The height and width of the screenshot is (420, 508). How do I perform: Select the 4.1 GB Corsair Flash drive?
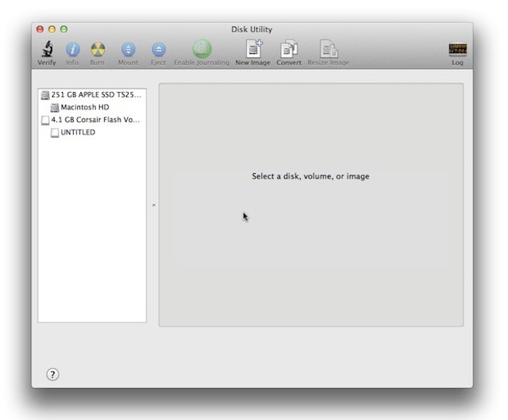[x=94, y=120]
